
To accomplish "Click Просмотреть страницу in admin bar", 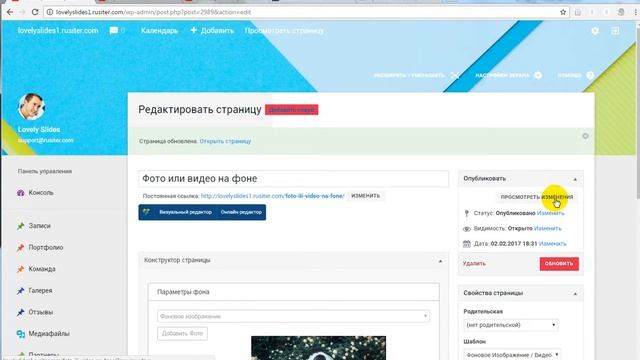I will click(284, 31).
